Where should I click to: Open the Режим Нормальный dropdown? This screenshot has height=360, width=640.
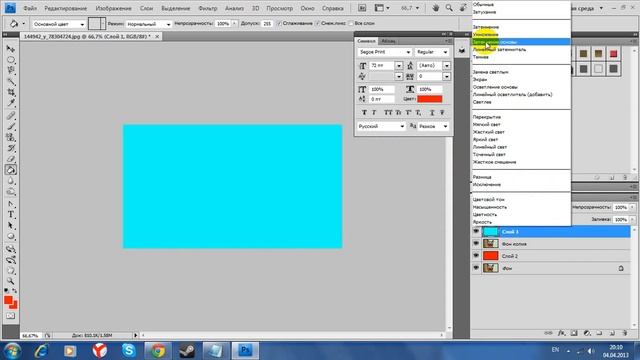click(149, 24)
